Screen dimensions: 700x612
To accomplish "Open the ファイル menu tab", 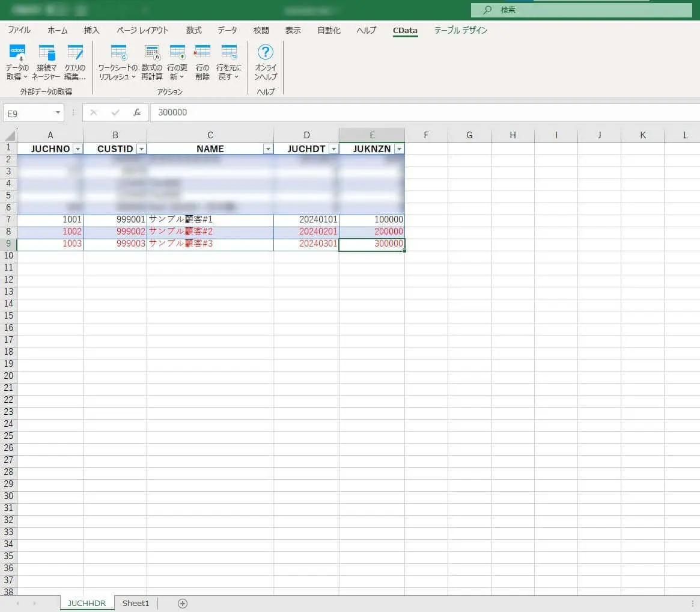I will [19, 30].
